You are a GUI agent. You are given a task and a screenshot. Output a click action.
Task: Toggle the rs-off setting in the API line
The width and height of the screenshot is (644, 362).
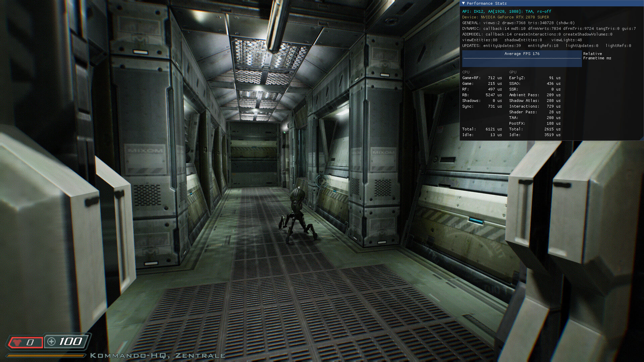(x=544, y=11)
